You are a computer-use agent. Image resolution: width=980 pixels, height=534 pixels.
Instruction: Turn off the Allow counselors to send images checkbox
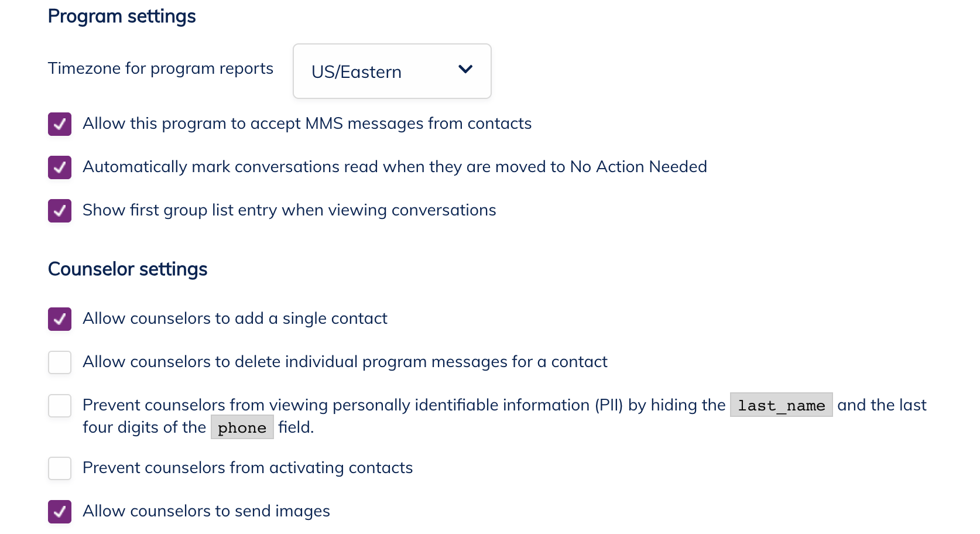tap(60, 512)
